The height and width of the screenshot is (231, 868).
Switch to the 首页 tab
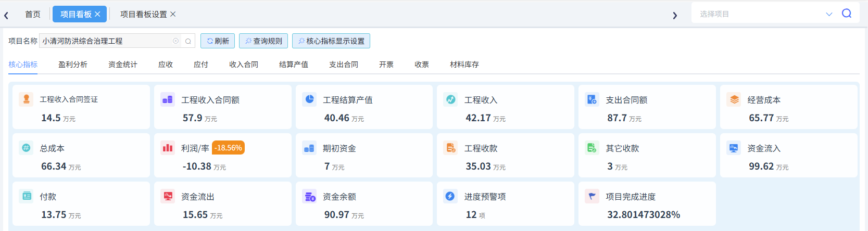click(x=33, y=14)
